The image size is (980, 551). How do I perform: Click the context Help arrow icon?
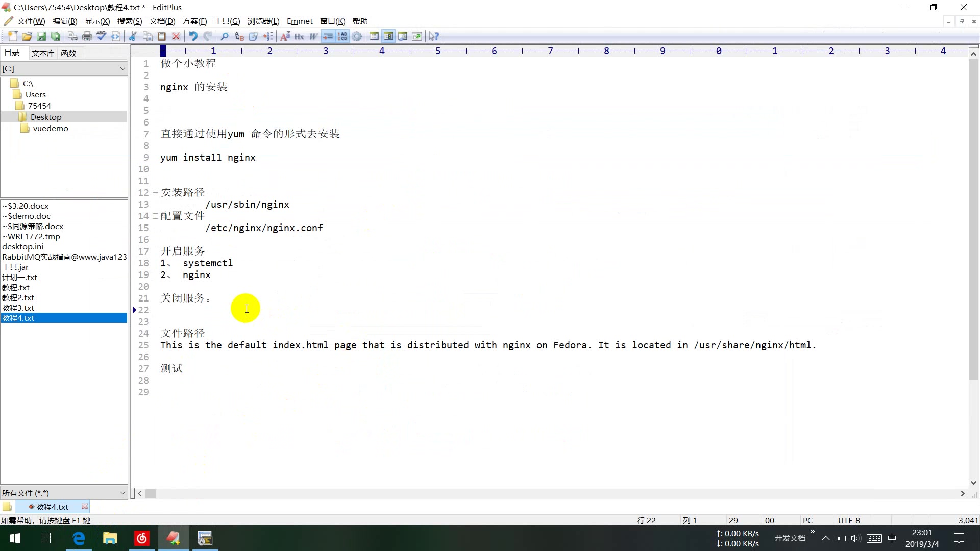click(434, 36)
